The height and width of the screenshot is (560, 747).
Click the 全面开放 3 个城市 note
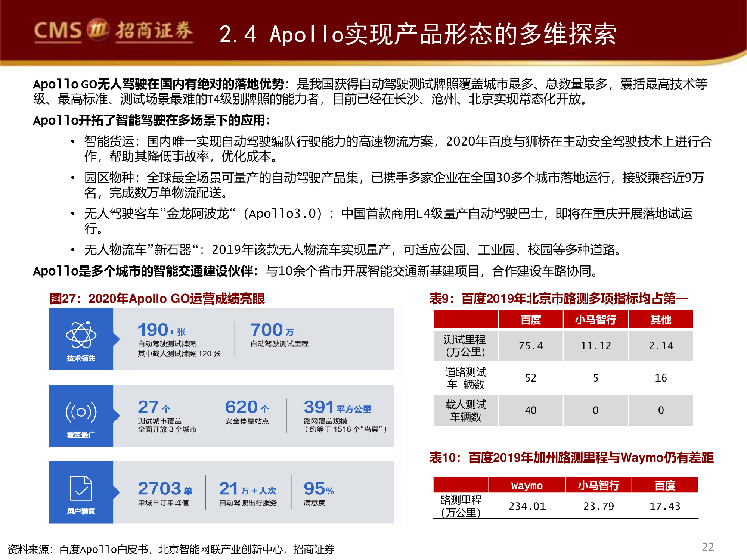coord(167,429)
